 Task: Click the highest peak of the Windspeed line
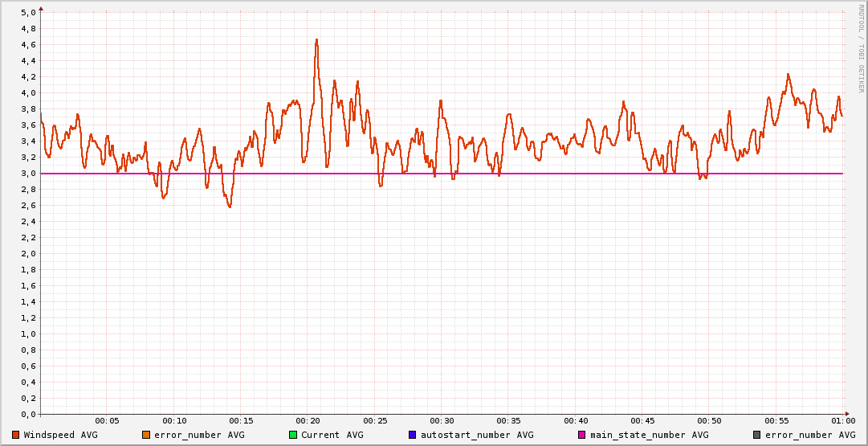pyautogui.click(x=316, y=39)
